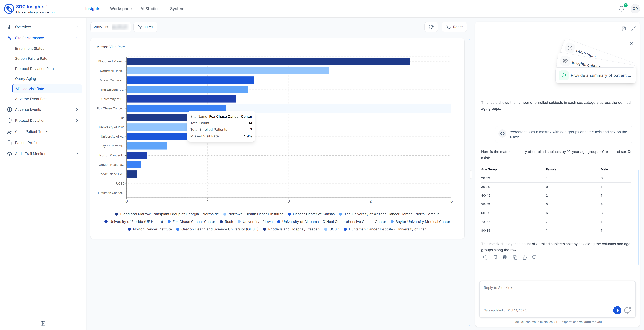Click the Reset button
The height and width of the screenshot is (330, 644).
(x=454, y=27)
